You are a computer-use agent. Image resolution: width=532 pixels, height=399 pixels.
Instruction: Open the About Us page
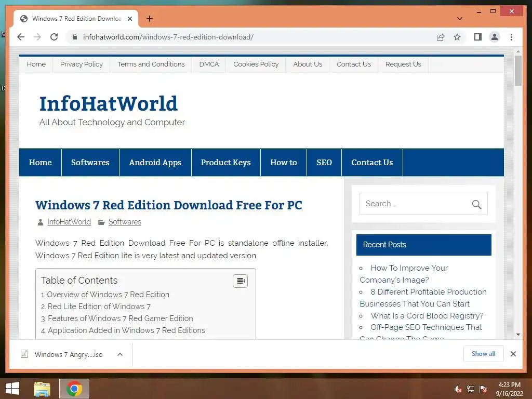(x=308, y=64)
